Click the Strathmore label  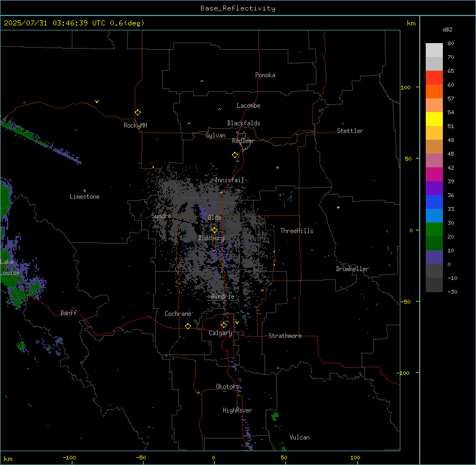tap(285, 336)
